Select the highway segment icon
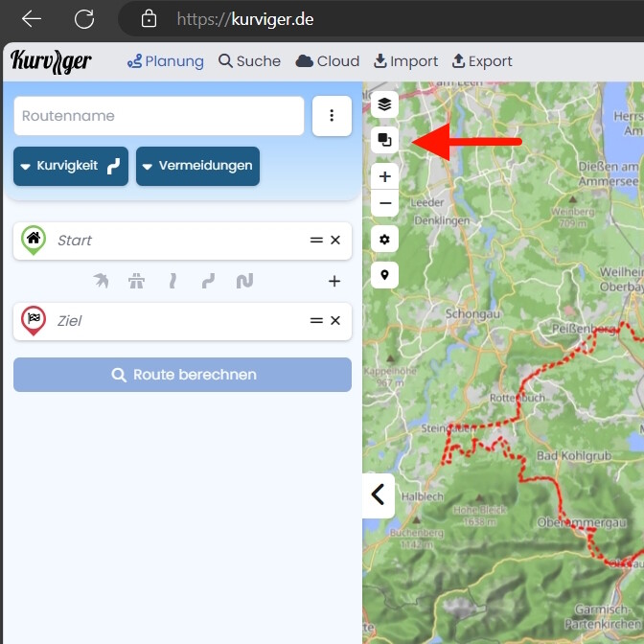The height and width of the screenshot is (644, 644). click(x=138, y=281)
